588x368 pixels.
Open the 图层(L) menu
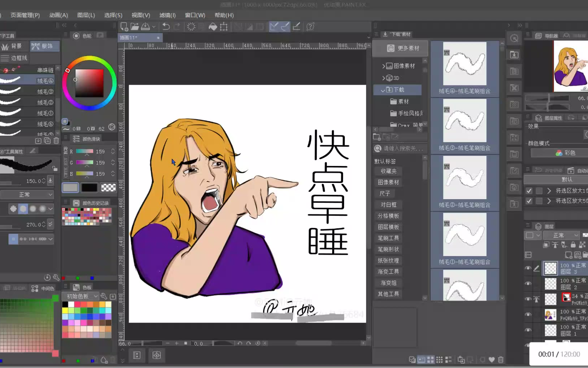86,15
